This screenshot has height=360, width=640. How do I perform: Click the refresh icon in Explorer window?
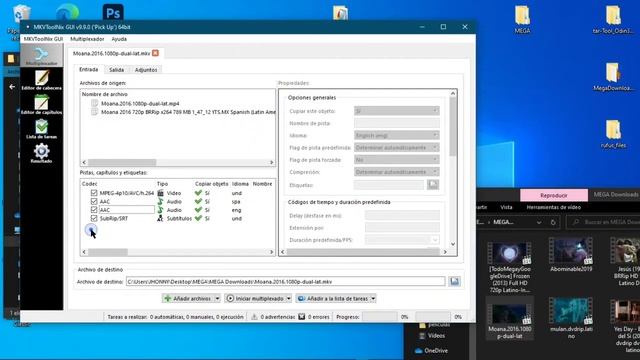tap(553, 222)
